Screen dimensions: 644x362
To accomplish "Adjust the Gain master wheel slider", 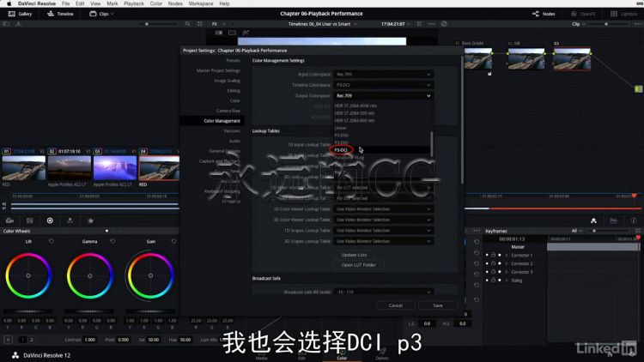I will (x=151, y=311).
